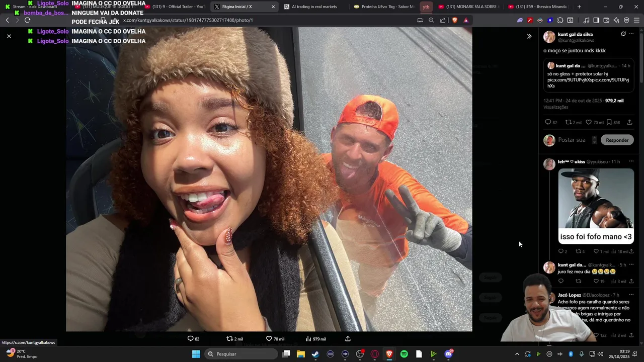Screen dimensions: 644x362
Task: Open a new browser tab with plus
Action: pyautogui.click(x=579, y=7)
